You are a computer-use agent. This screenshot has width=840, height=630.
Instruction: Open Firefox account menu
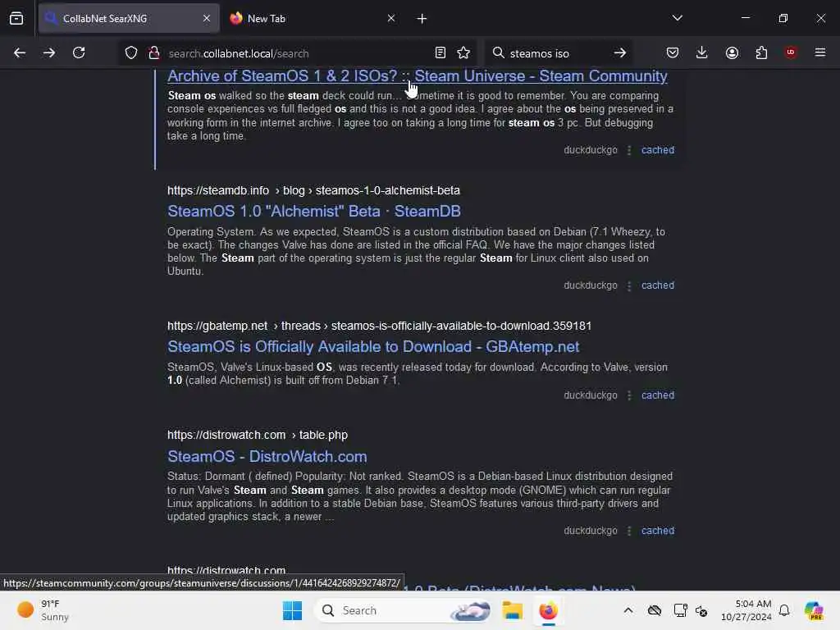pyautogui.click(x=732, y=52)
